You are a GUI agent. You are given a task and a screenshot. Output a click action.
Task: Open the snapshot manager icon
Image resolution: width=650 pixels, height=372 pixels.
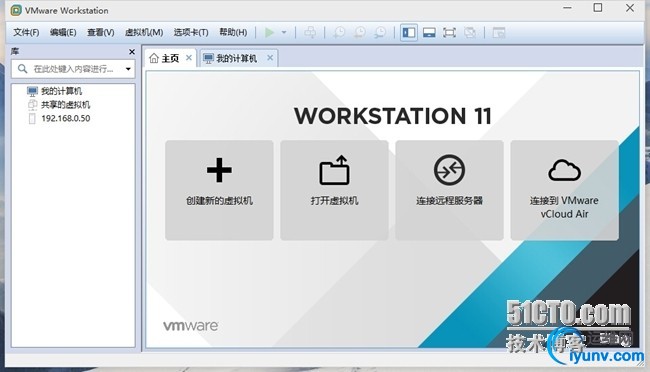(x=380, y=32)
